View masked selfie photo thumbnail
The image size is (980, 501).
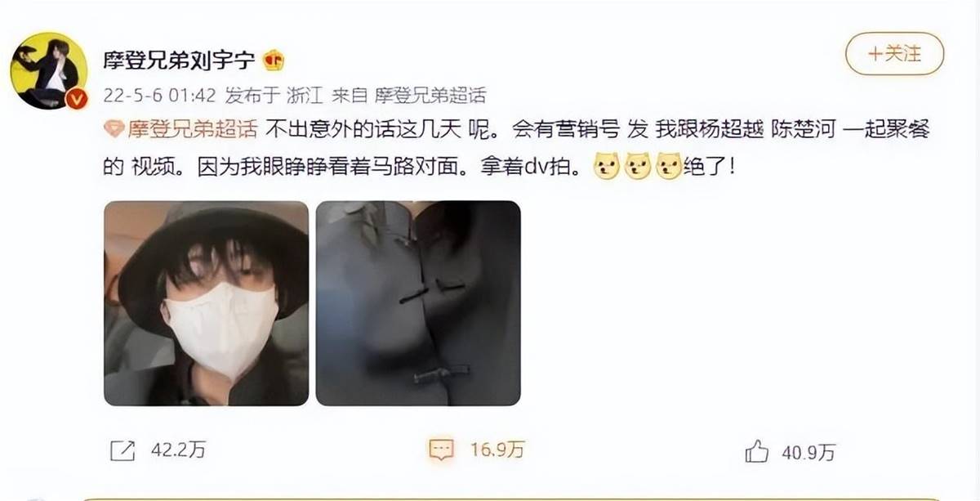click(207, 303)
